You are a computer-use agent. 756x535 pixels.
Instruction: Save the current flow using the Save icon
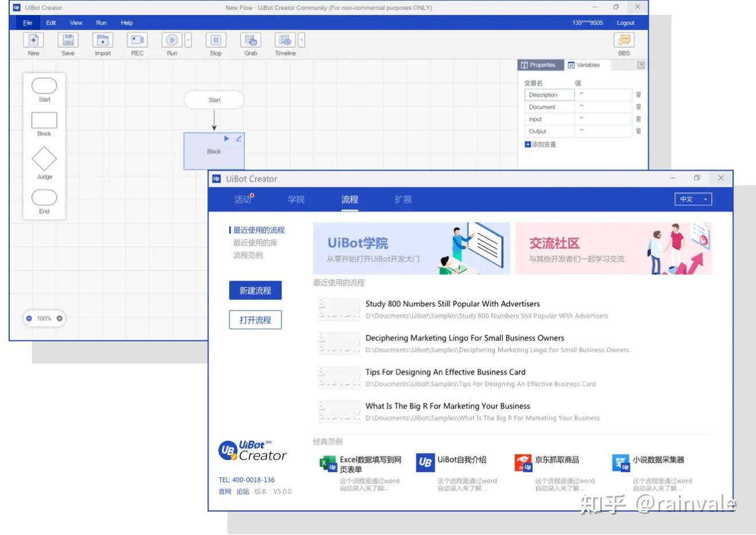(67, 40)
